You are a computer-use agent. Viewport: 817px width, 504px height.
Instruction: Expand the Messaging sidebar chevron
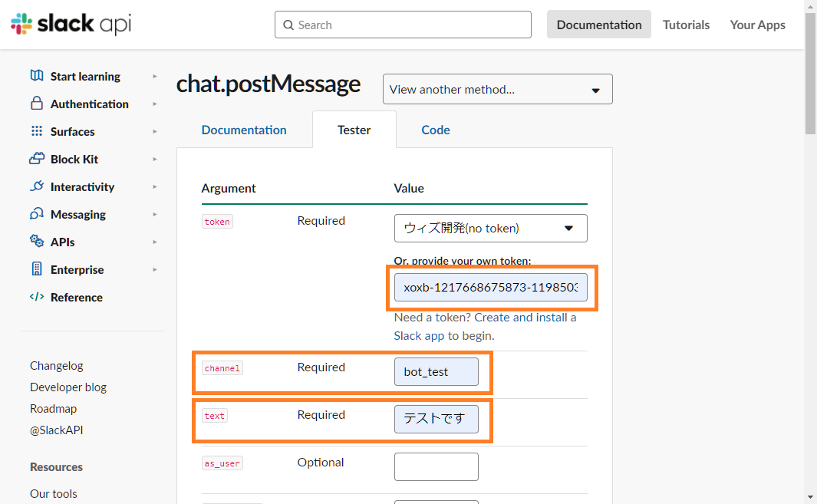pyautogui.click(x=155, y=215)
